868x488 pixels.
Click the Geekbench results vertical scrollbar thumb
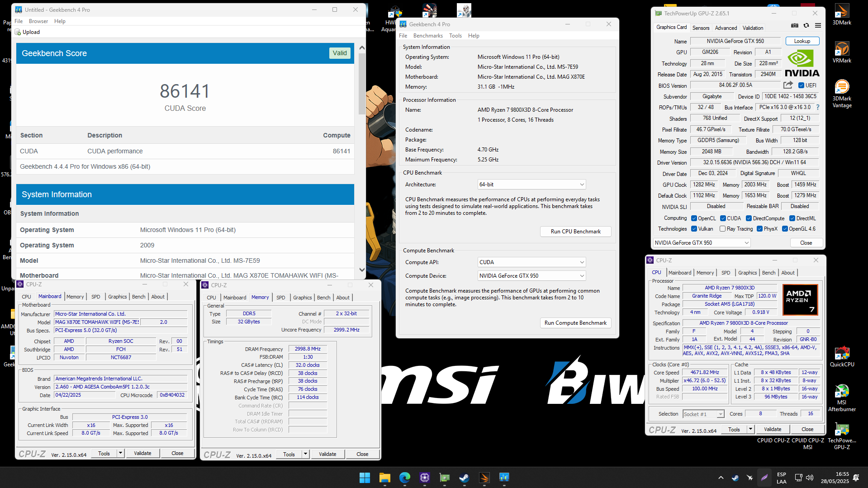(x=362, y=84)
